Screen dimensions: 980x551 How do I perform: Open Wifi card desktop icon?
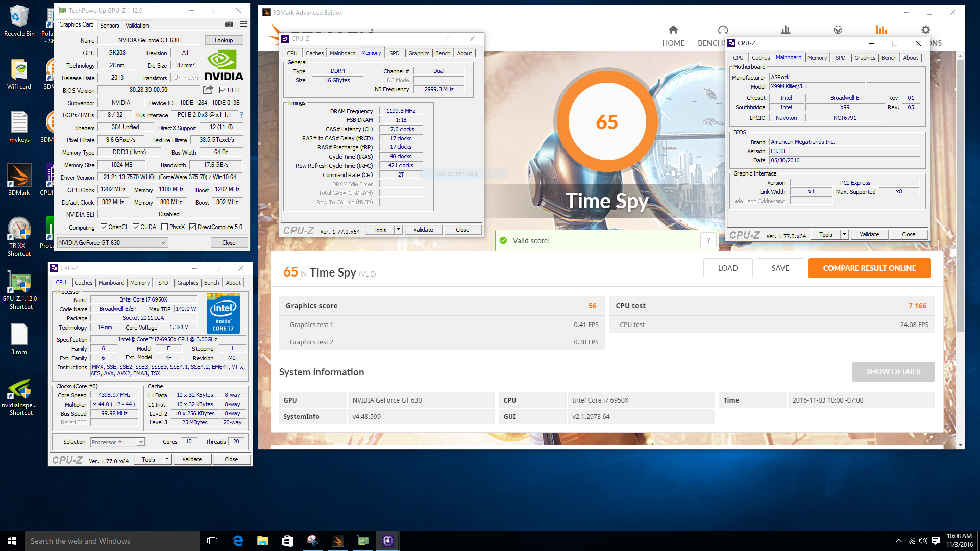(x=19, y=74)
